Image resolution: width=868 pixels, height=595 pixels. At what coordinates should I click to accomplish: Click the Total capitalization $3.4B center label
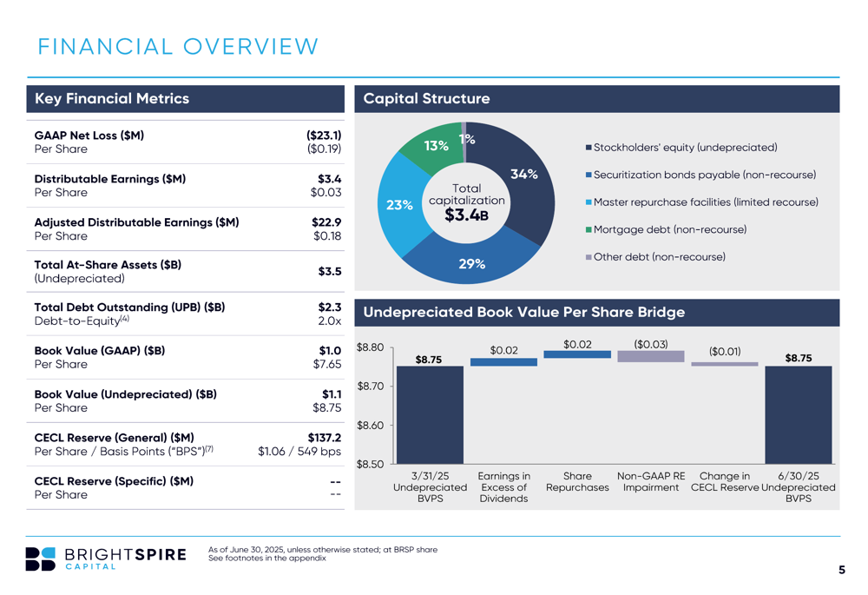[467, 202]
